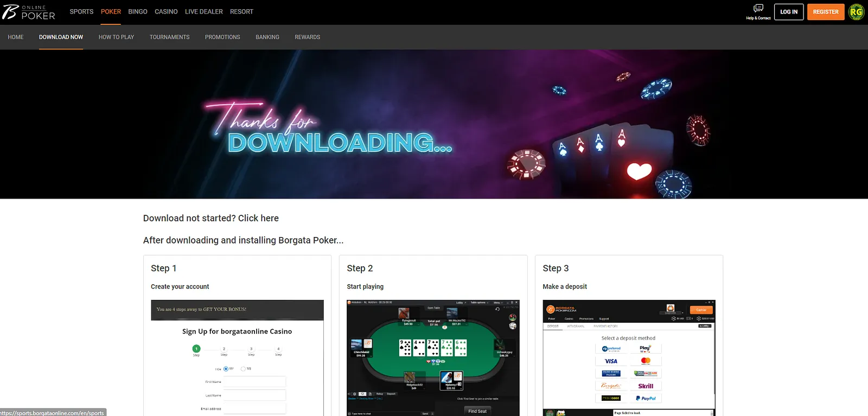This screenshot has width=868, height=416.
Task: Open the Banking tab
Action: click(267, 37)
